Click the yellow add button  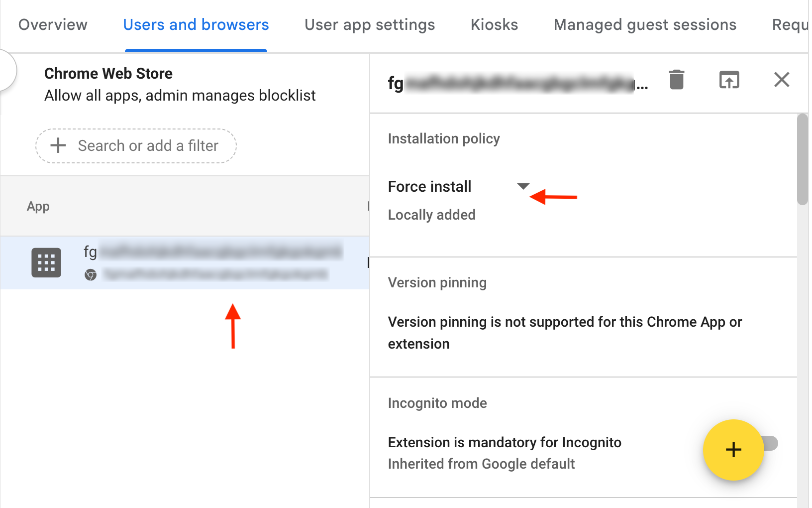pos(733,450)
